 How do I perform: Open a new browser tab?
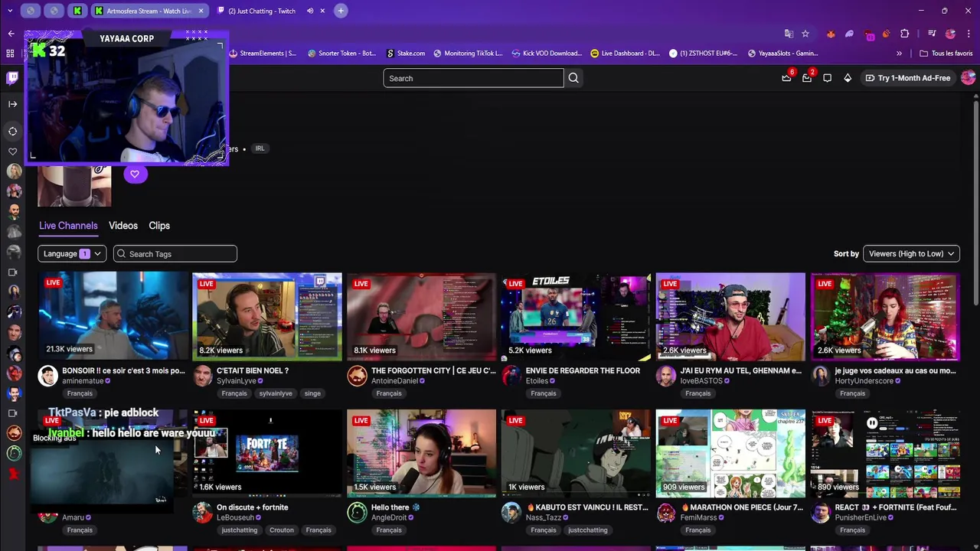(x=341, y=11)
